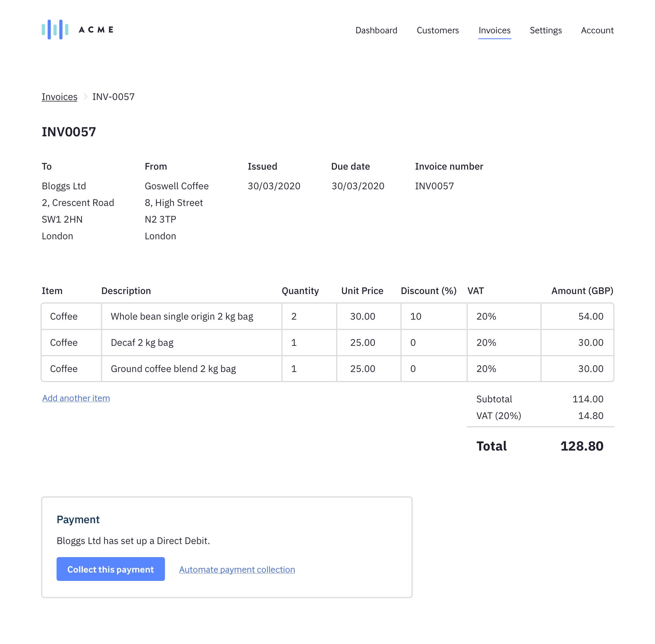Open Automate payment collection link
Image resolution: width=655 pixels, height=644 pixels.
tap(237, 569)
